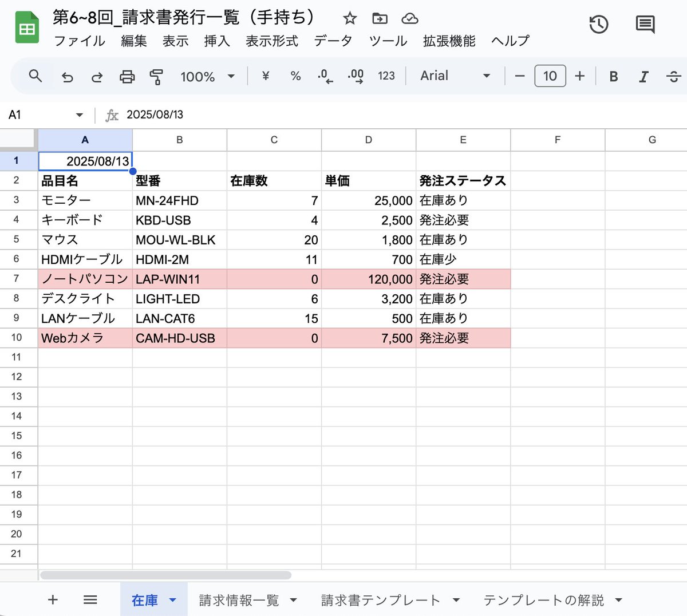Select cell with ノートパソコン
This screenshot has width=687, height=616.
coord(85,279)
